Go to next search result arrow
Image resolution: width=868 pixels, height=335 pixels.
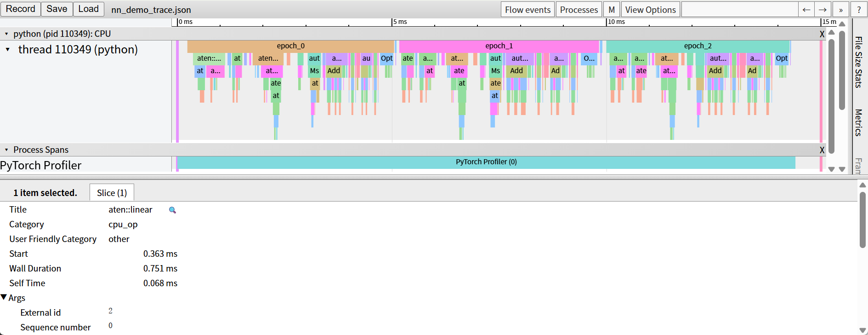tap(823, 10)
